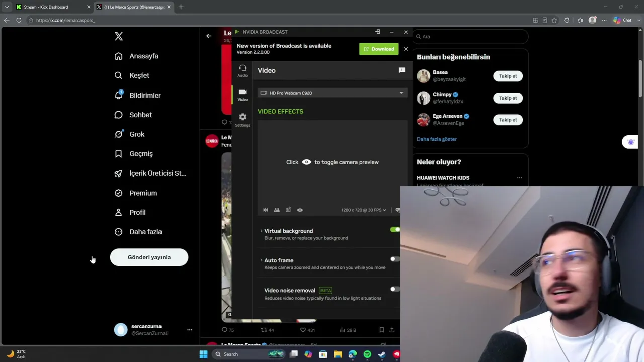Take a camera snapshot from preview toolbar
644x362 pixels.
click(288, 210)
